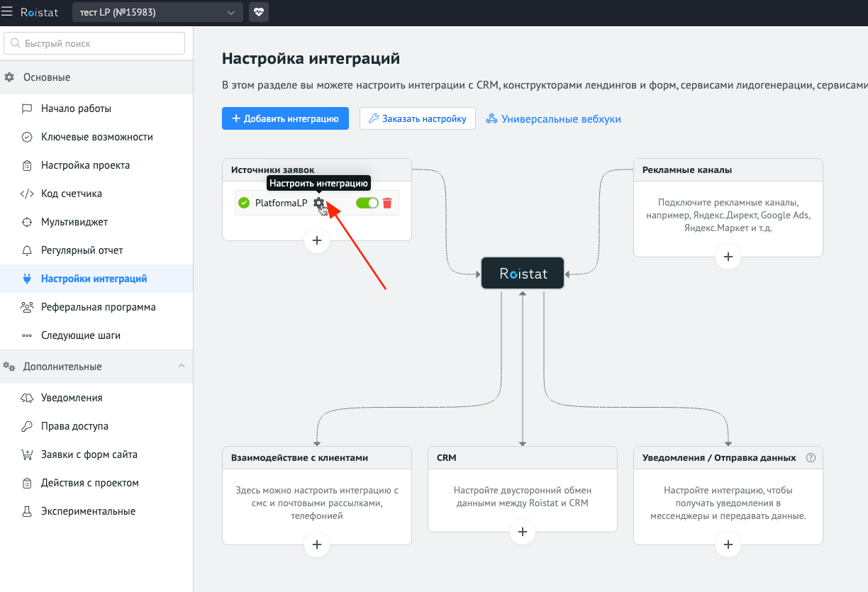Open Реферальная программа page
The image size is (868, 592).
[96, 307]
